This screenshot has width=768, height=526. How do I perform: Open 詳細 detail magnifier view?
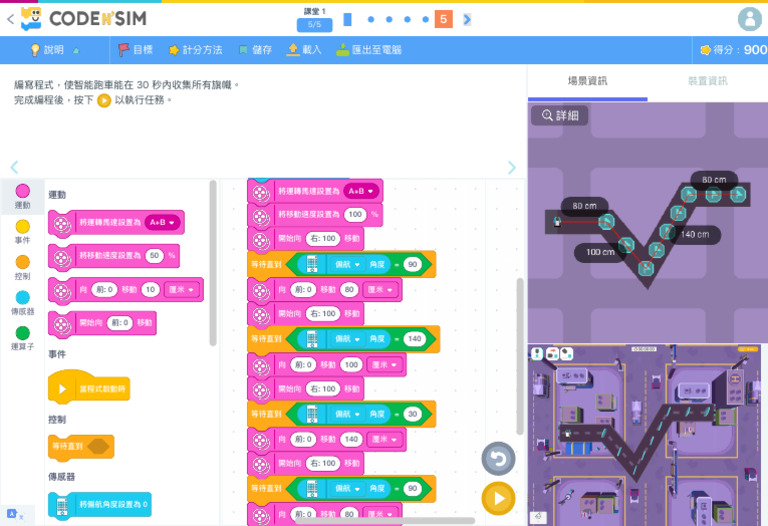[x=560, y=116]
